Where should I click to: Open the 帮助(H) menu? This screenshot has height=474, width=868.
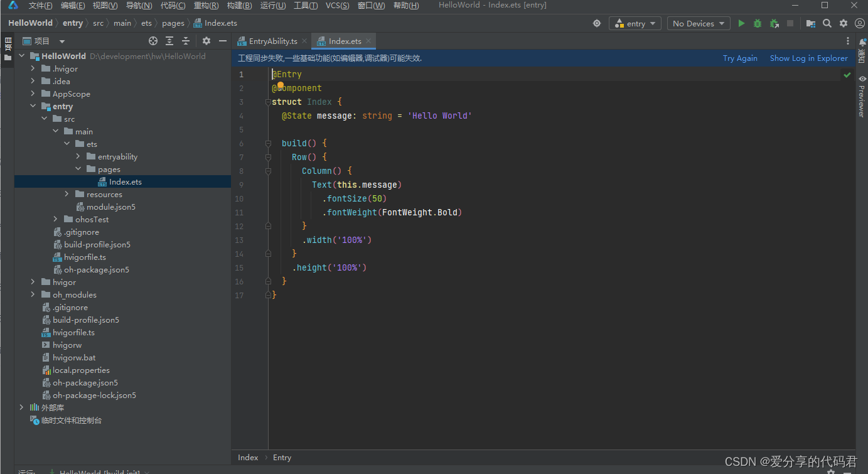[406, 6]
